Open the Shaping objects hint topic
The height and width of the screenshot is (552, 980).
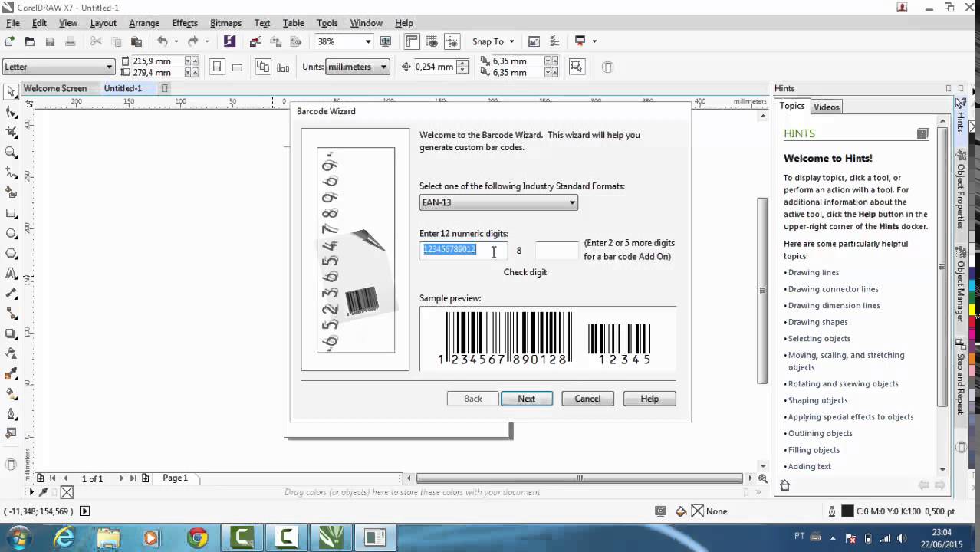pyautogui.click(x=817, y=400)
